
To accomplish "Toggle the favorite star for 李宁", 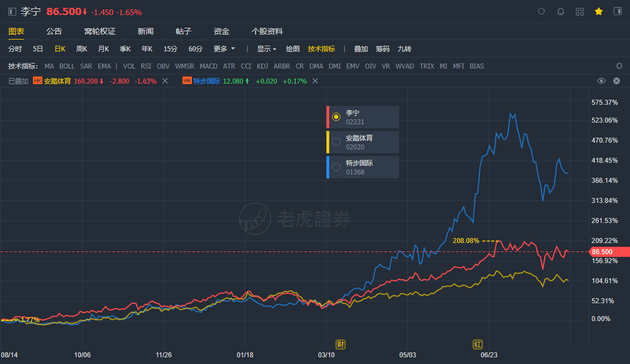I will coord(599,12).
